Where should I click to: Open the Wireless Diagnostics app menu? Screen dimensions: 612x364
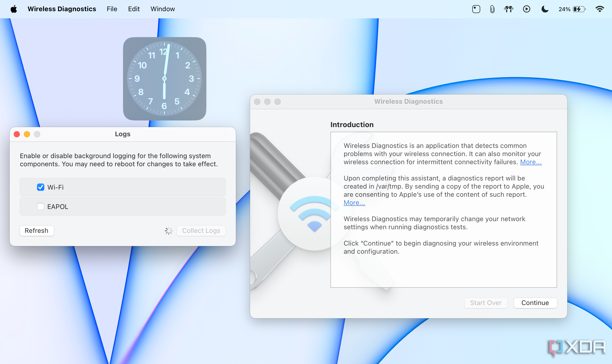(62, 9)
